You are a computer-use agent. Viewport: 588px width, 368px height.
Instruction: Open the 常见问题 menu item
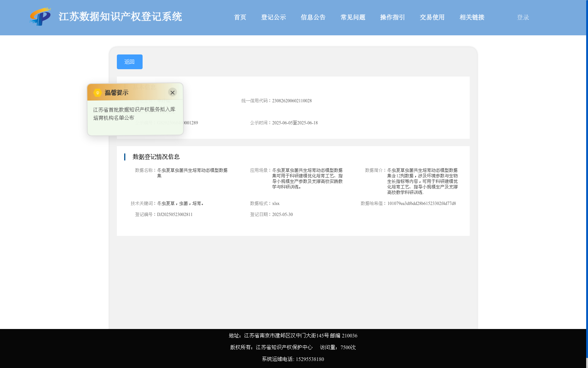(353, 17)
